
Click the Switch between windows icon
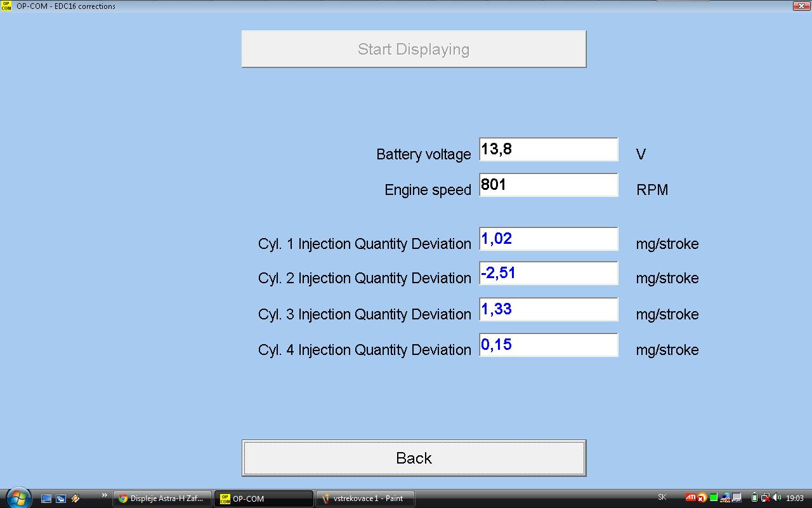[61, 498]
